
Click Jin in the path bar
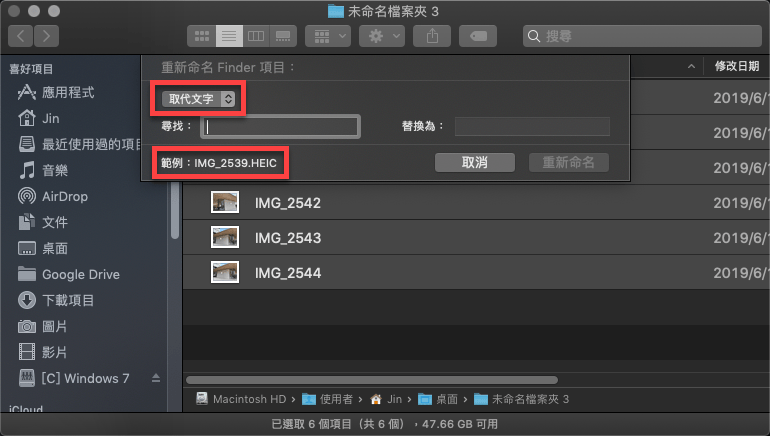[386, 399]
